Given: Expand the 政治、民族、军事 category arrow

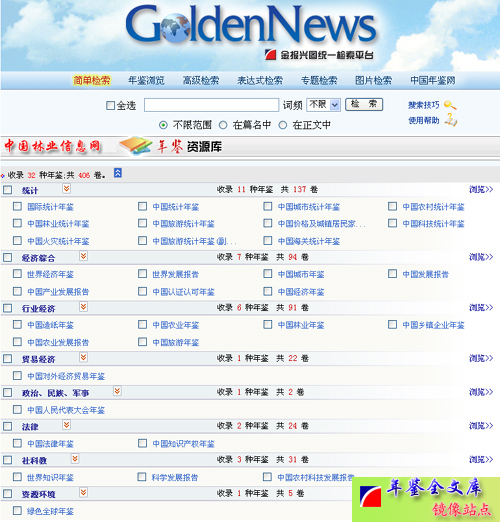Looking at the screenshot, I should [x=117, y=391].
